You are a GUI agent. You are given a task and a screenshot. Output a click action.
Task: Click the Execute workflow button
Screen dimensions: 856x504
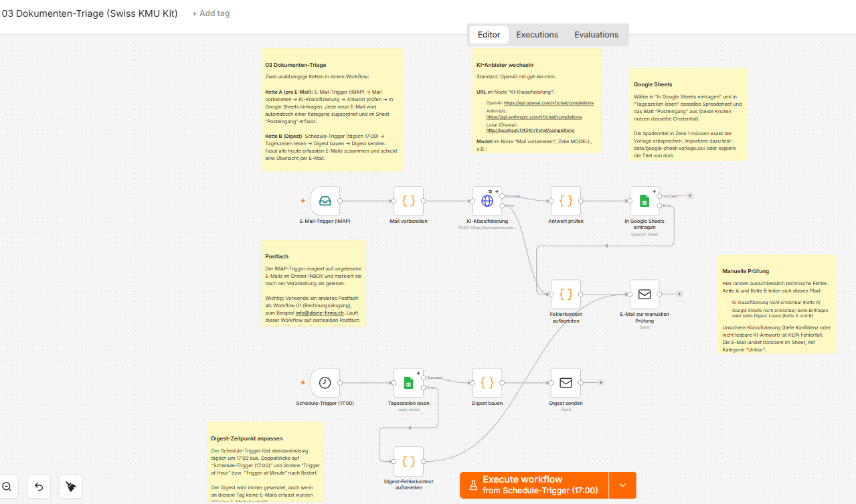pos(534,485)
